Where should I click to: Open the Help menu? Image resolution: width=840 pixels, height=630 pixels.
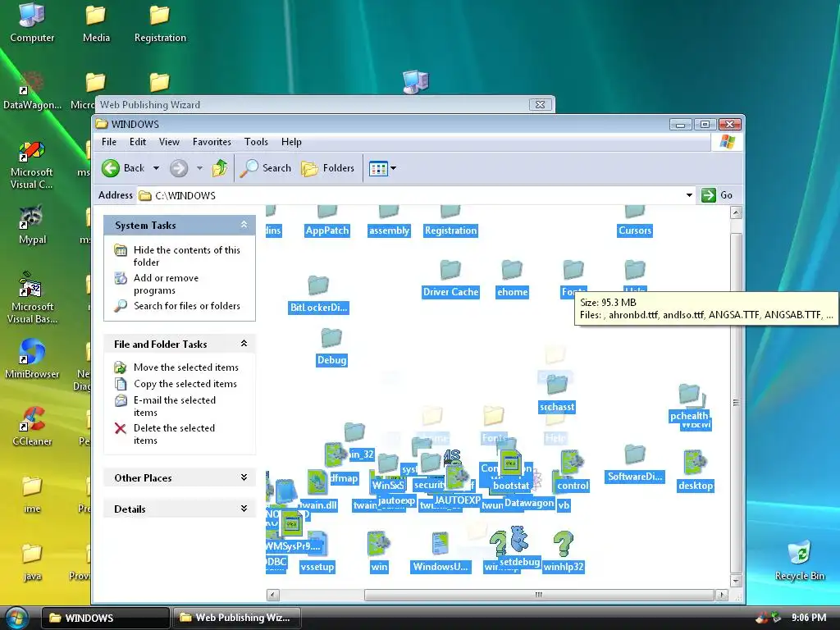point(291,142)
